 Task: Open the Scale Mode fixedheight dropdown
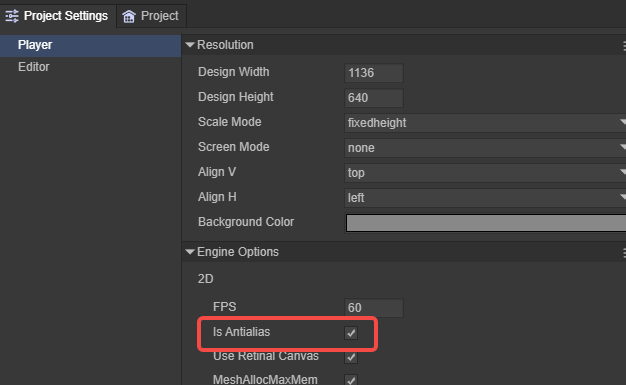[x=485, y=123]
